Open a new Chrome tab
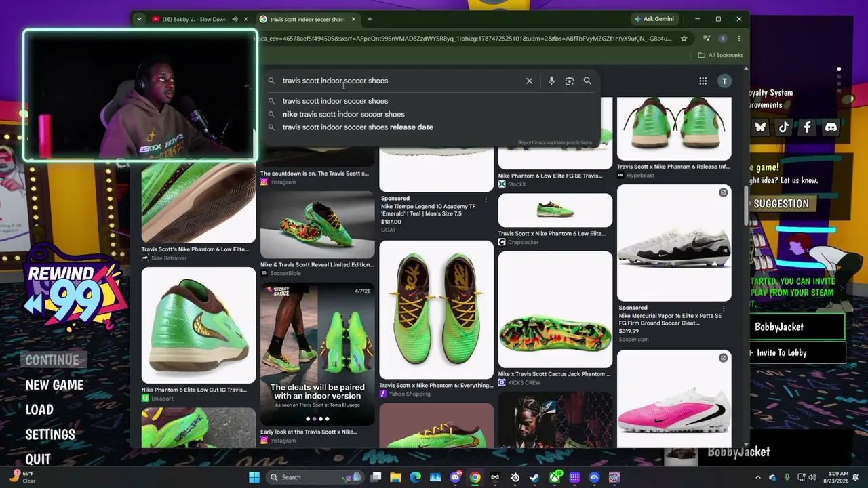Screen dimensions: 868x488 click(370, 19)
